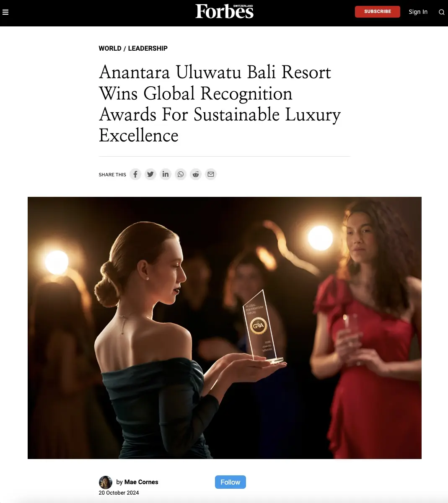Share article on Twitter
The height and width of the screenshot is (503, 448).
click(150, 174)
